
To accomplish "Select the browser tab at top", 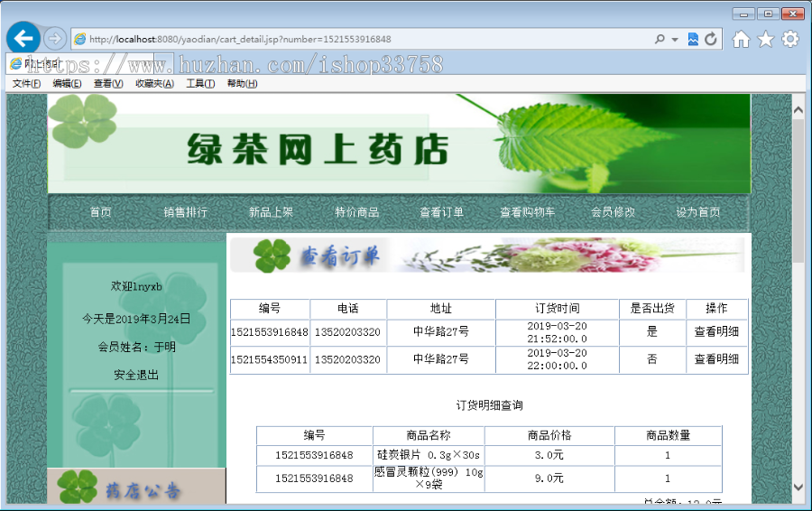I will point(80,64).
